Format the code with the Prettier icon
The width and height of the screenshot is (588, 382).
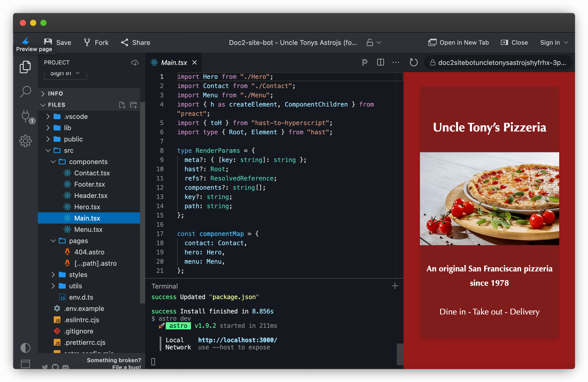click(x=365, y=62)
